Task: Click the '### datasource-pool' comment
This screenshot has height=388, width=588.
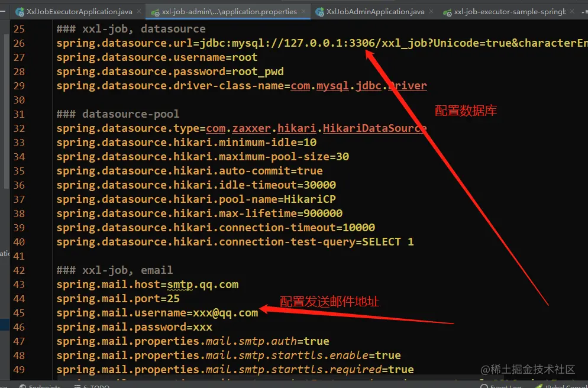Action: coord(118,114)
